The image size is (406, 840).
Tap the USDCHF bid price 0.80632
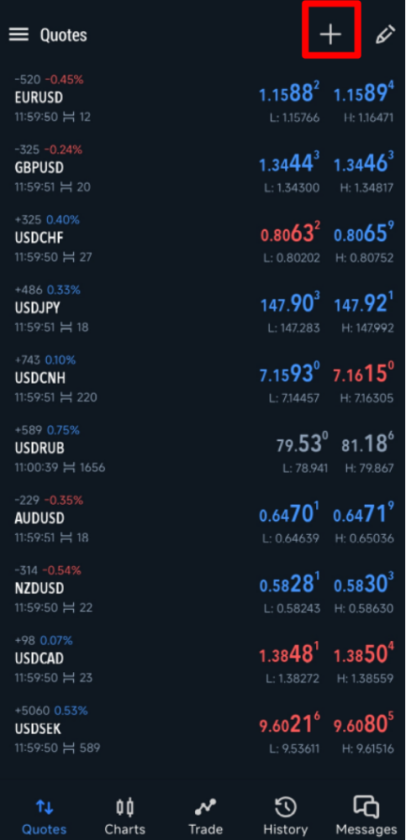point(290,235)
